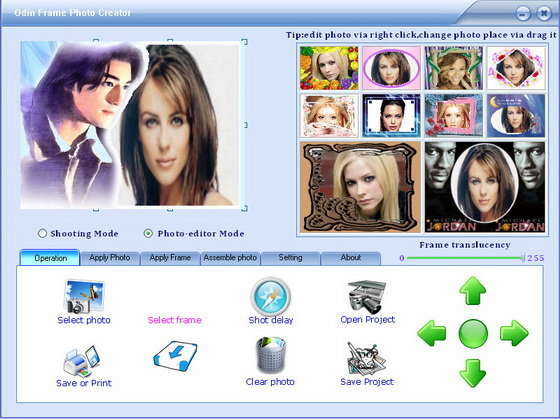560x420 pixels.
Task: Click the preview's bottom-right resize handle
Action: pos(245,208)
